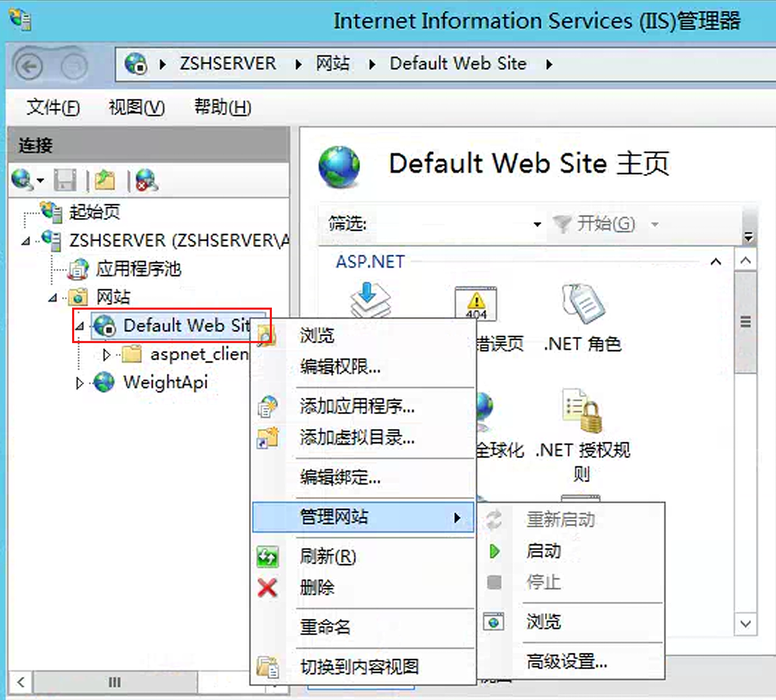Click the content view icon in the context menu

point(268,667)
